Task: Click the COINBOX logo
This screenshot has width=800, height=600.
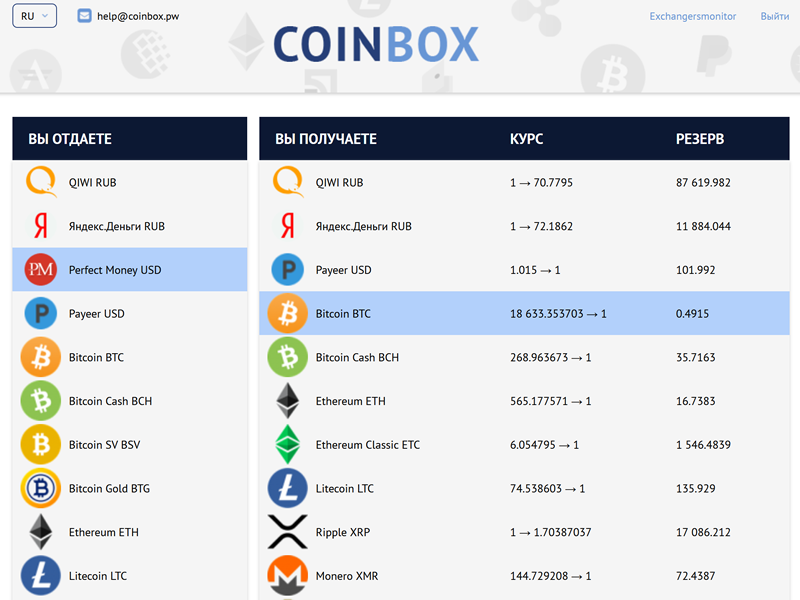Action: (376, 44)
